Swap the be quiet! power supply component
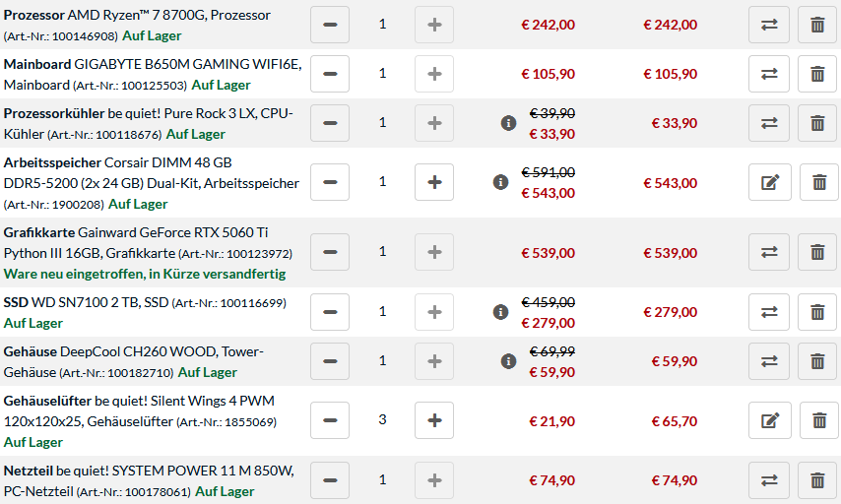Image resolution: width=841 pixels, height=504 pixels. pos(769,480)
